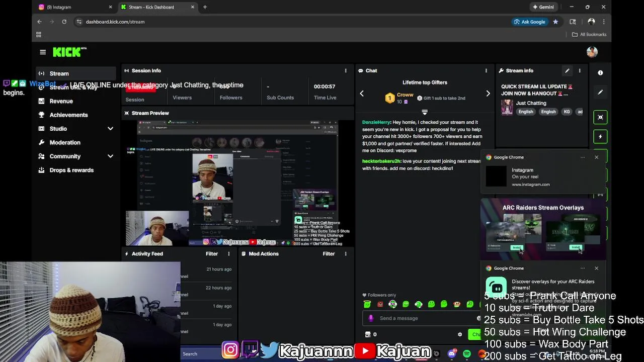Click the pencil icon on right rail

[600, 93]
